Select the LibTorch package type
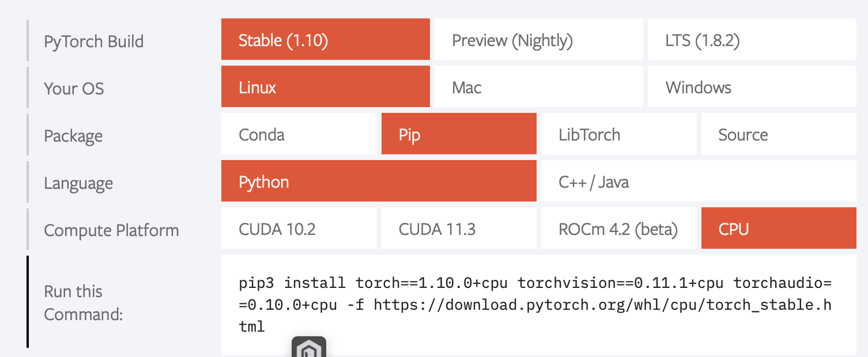This screenshot has width=868, height=357. pyautogui.click(x=618, y=134)
